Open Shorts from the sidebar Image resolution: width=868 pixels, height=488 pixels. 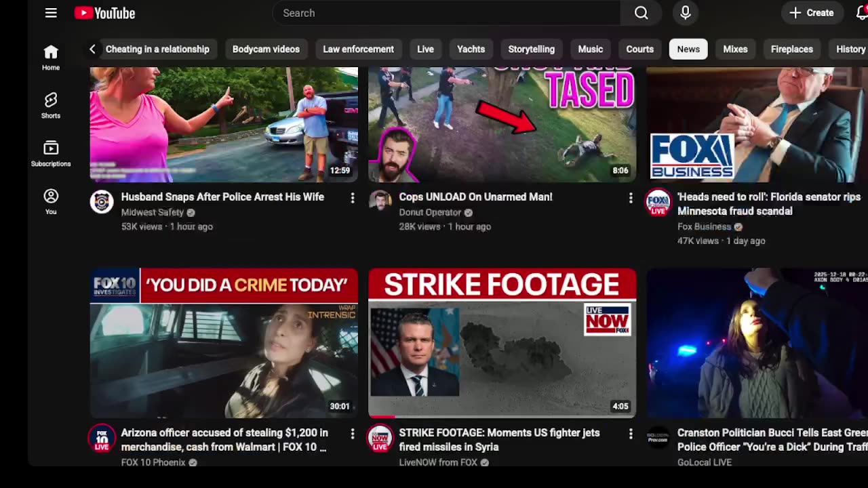[51, 106]
